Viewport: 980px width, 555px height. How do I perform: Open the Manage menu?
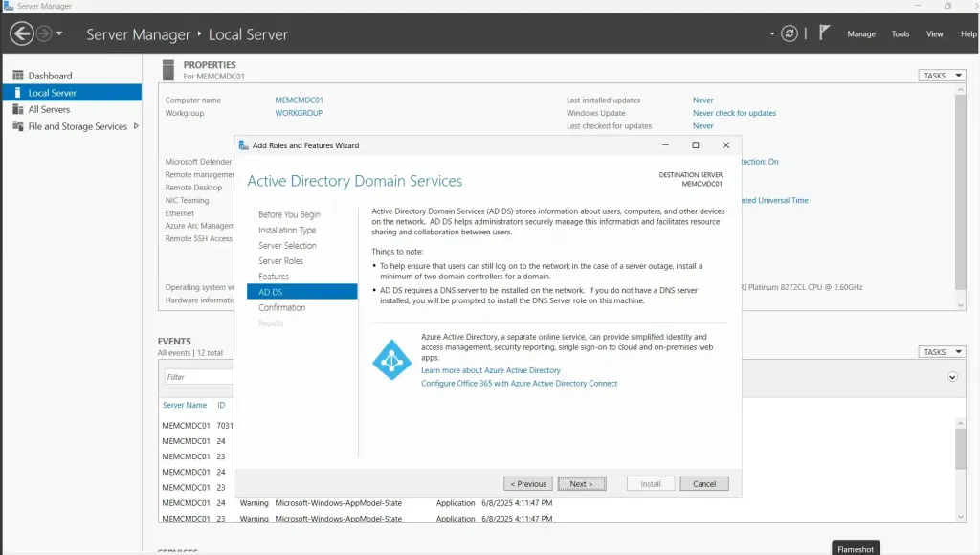click(x=860, y=33)
